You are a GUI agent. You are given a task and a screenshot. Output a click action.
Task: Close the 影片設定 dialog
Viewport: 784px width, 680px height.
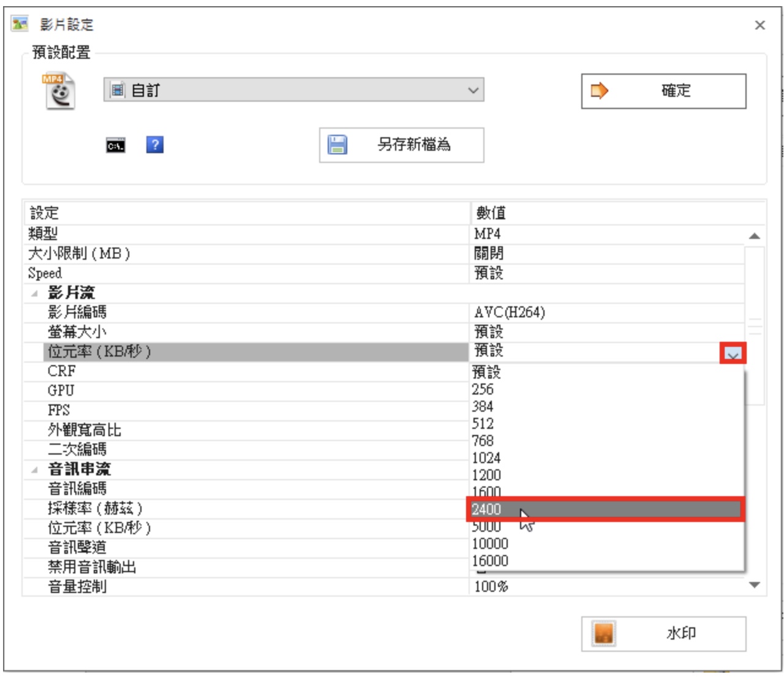759,25
